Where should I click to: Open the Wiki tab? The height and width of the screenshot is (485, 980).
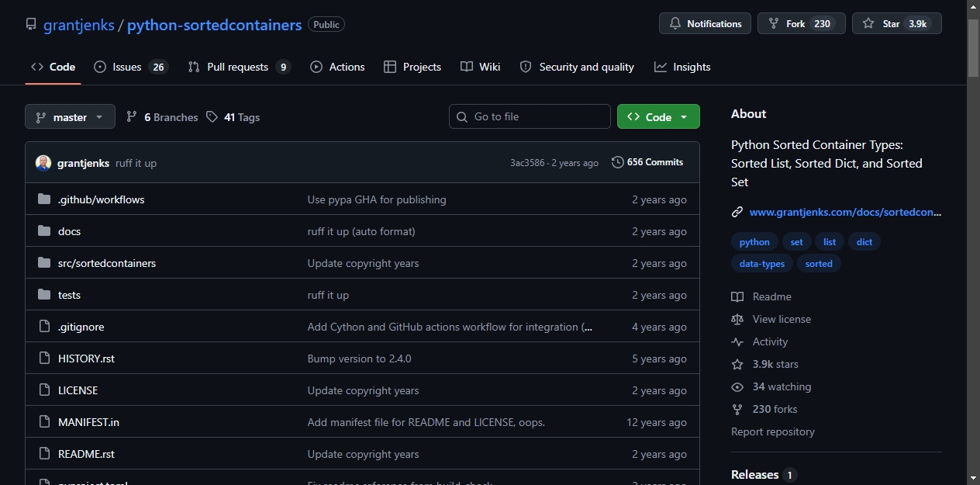[x=480, y=67]
